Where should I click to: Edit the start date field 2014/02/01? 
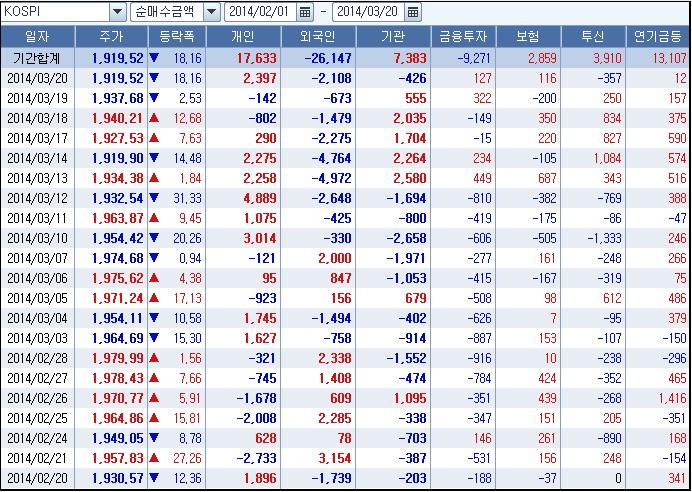261,12
